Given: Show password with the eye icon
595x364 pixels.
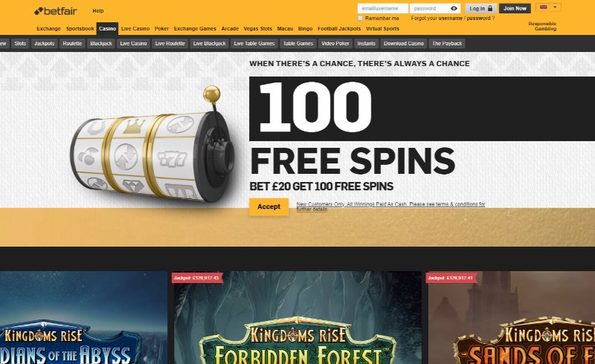Looking at the screenshot, I should click(454, 8).
